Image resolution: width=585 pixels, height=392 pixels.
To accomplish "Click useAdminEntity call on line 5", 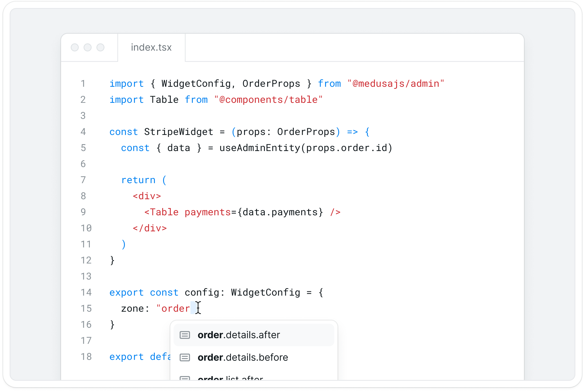I will [x=260, y=148].
